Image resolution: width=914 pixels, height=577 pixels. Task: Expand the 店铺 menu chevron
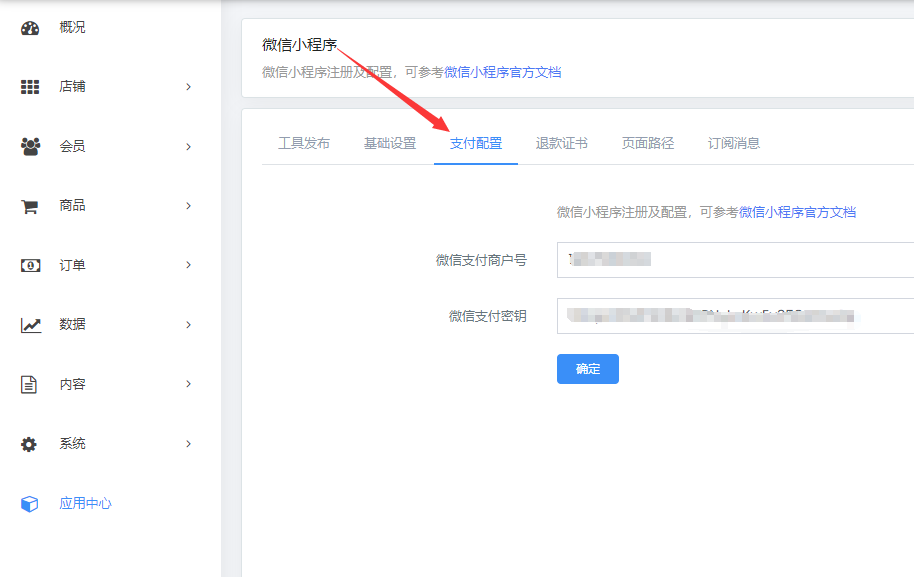[188, 87]
